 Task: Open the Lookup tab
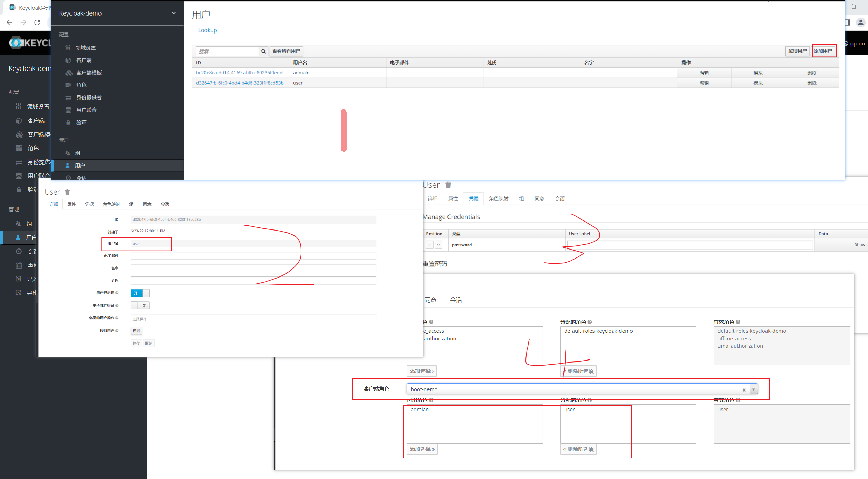coord(208,30)
